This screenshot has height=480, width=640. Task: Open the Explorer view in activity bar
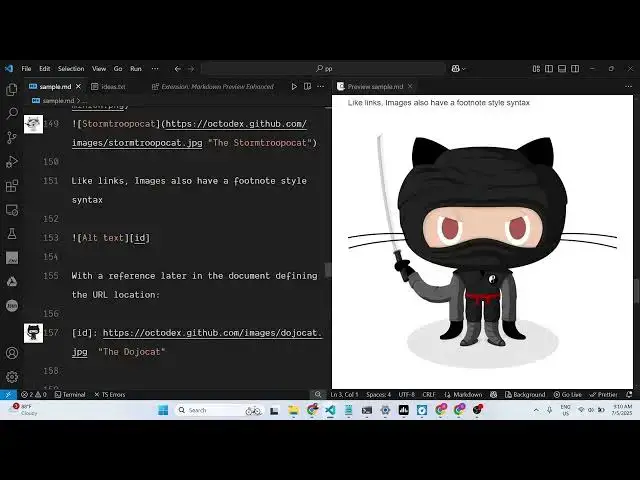(12, 89)
